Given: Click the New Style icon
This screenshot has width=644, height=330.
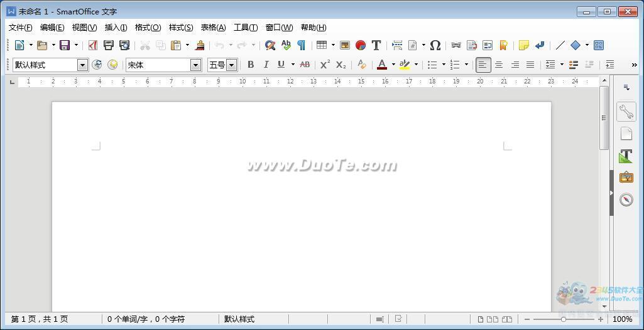Looking at the screenshot, I should (112, 65).
